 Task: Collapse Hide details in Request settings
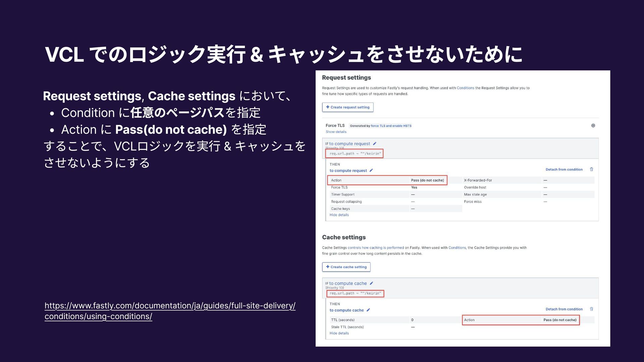[339, 215]
